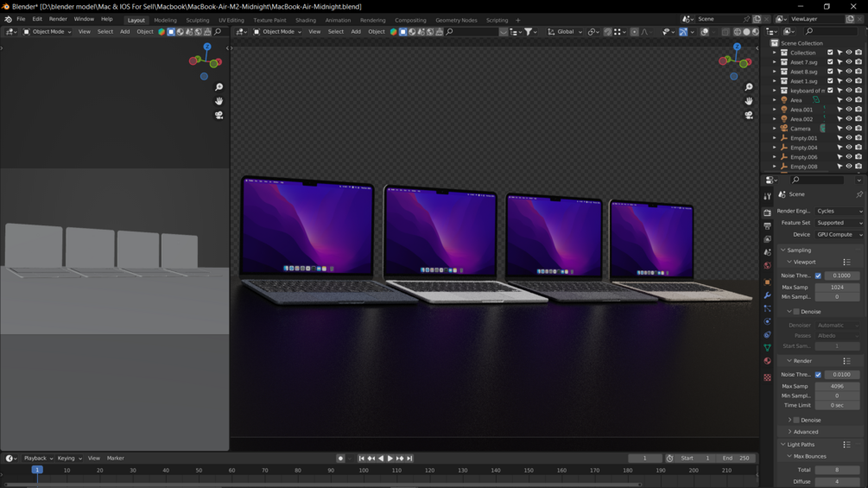The height and width of the screenshot is (488, 868).
Task: Open Render Engine Cycles dropdown
Action: 839,211
